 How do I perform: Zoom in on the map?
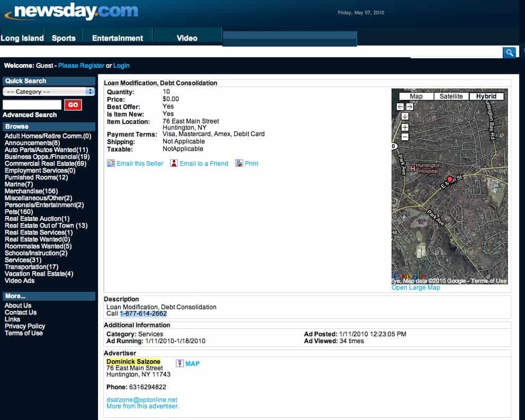(x=405, y=128)
